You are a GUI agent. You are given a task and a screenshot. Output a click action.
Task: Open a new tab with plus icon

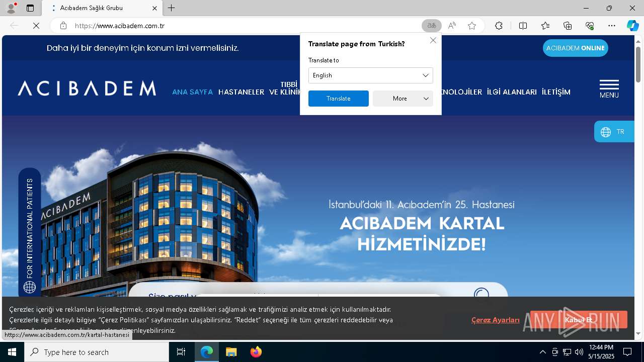tap(172, 8)
